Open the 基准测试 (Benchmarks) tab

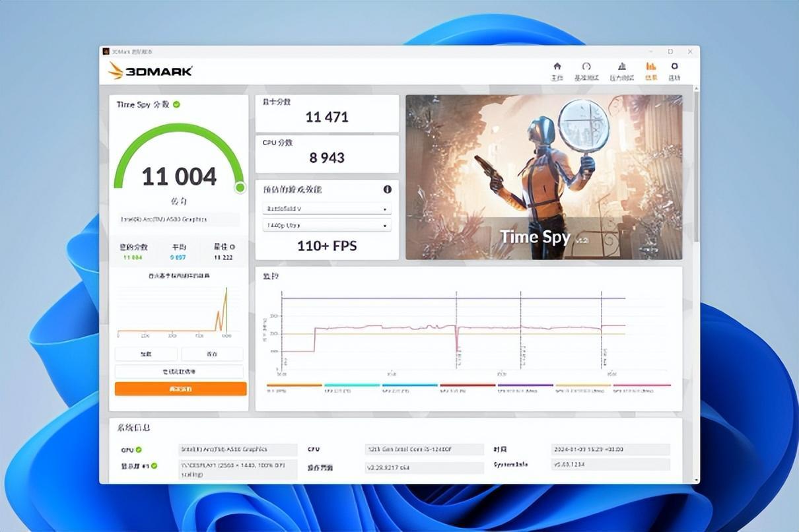[586, 71]
